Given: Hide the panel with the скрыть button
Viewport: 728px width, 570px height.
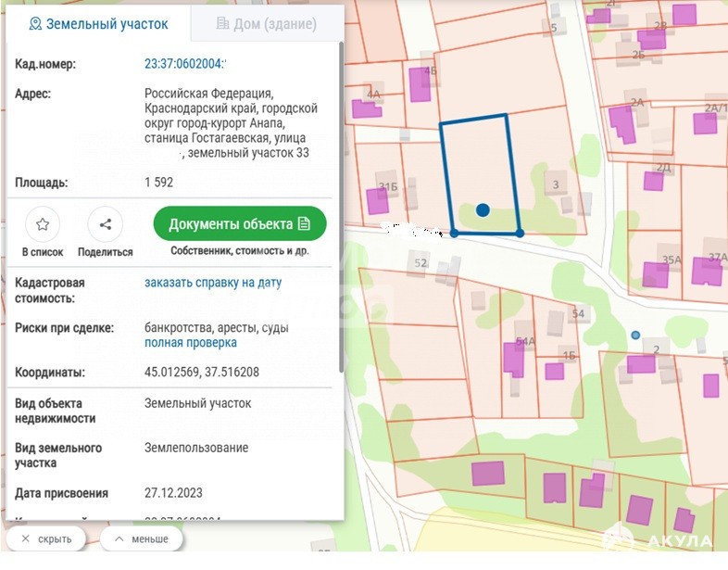Looking at the screenshot, I should tap(45, 538).
